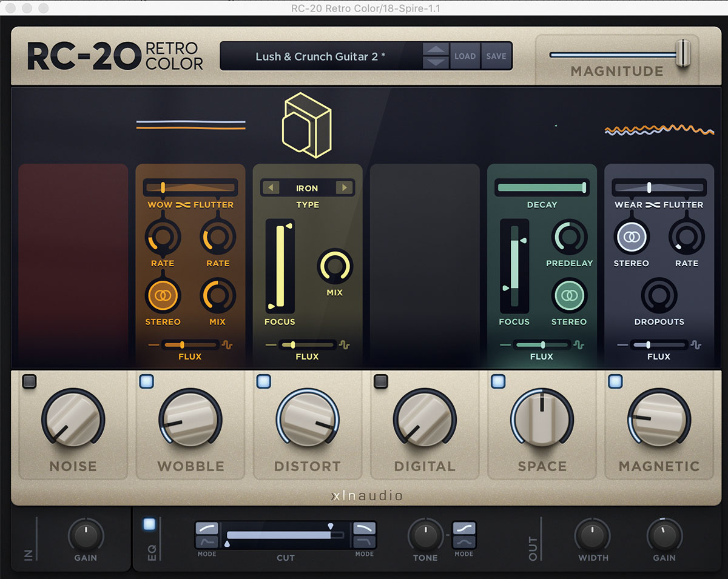The width and height of the screenshot is (728, 579).
Task: Click the Wow RATE knob
Action: pyautogui.click(x=163, y=236)
